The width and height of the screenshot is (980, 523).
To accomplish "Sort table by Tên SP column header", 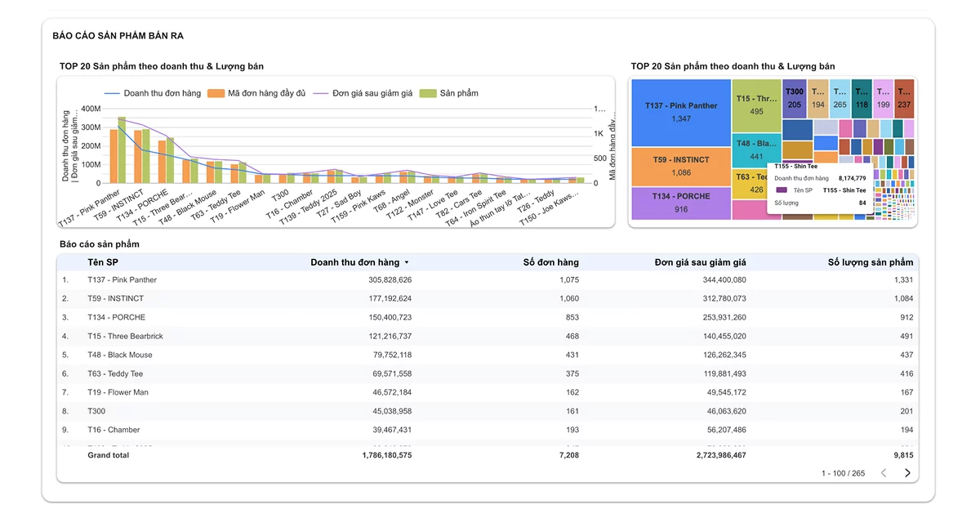I will [103, 262].
